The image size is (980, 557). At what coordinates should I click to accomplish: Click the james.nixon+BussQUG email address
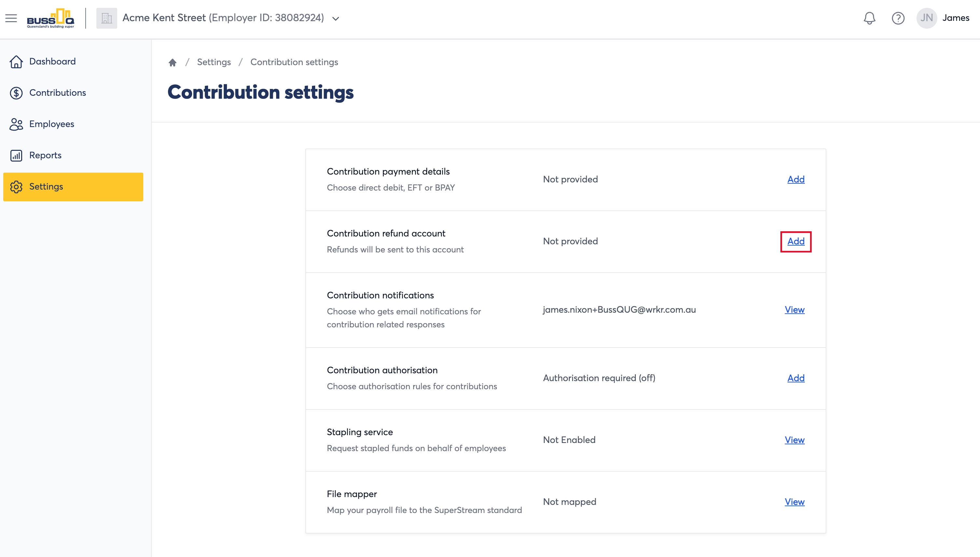(x=619, y=310)
